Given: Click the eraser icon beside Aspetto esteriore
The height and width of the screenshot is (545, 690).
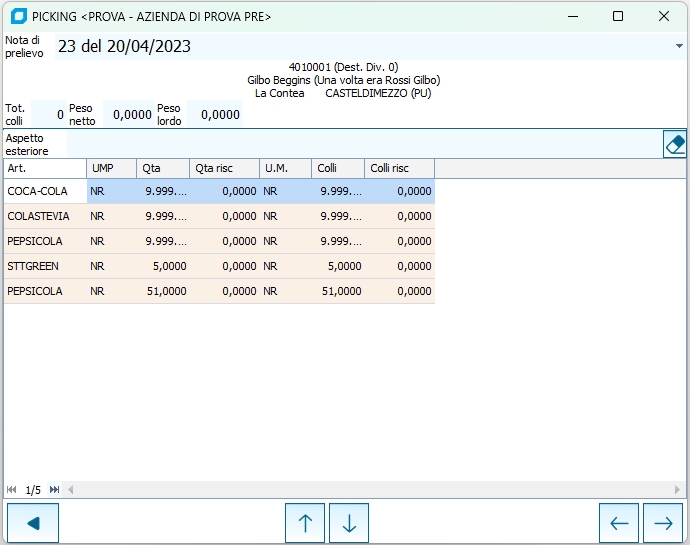Looking at the screenshot, I should (x=675, y=144).
